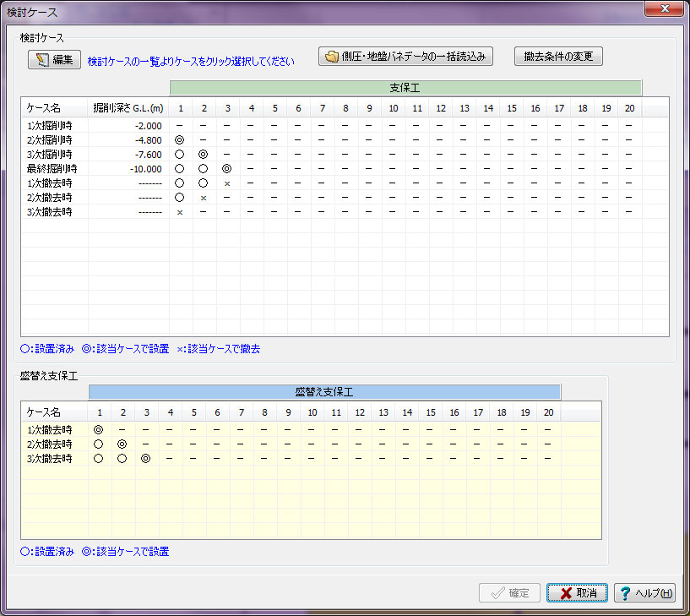Click the disabled 確定 confirm button
The image size is (690, 616).
coord(509,592)
